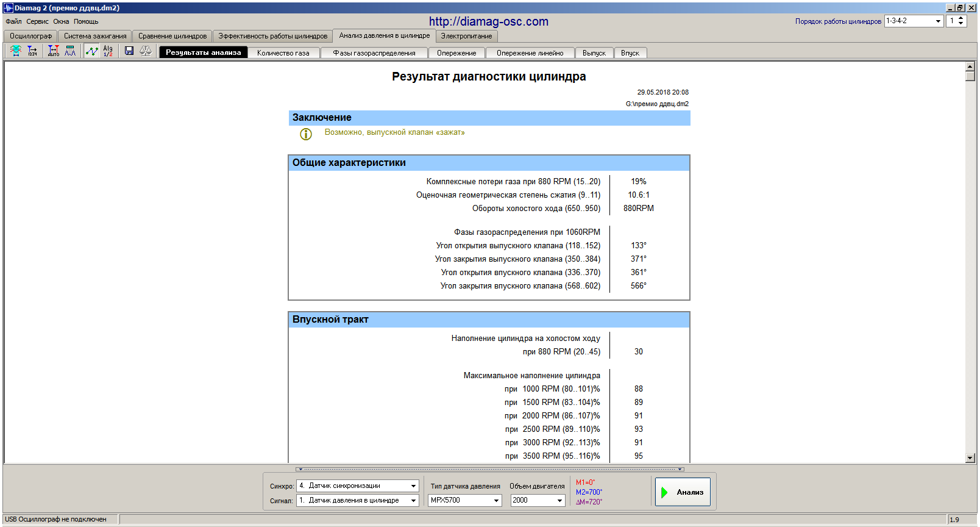This screenshot has width=980, height=527.
Task: Start analysis with the Анализ button
Action: click(x=683, y=492)
